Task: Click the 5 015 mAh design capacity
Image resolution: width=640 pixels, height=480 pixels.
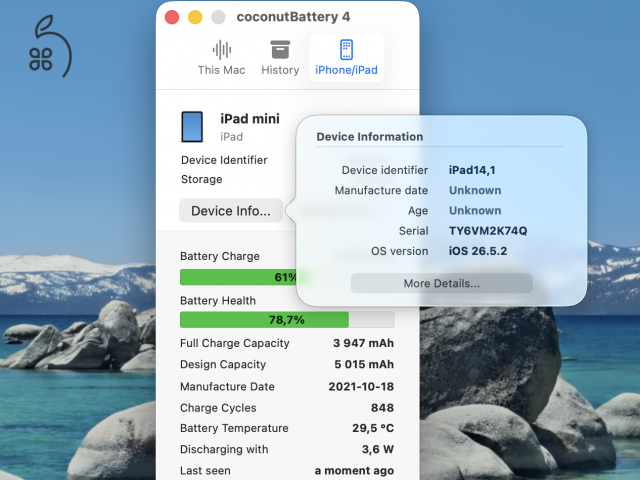Action: [364, 364]
